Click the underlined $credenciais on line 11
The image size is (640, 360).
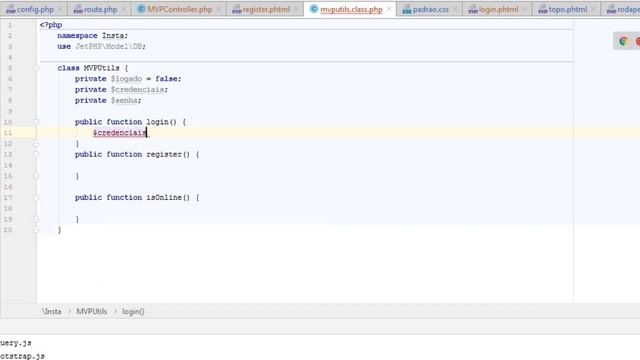120,133
